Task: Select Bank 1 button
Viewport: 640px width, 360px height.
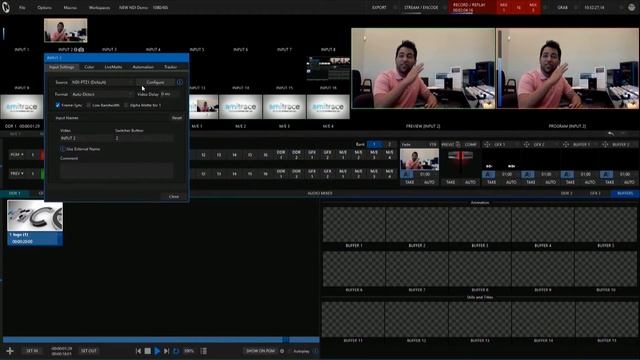Action: click(x=374, y=144)
